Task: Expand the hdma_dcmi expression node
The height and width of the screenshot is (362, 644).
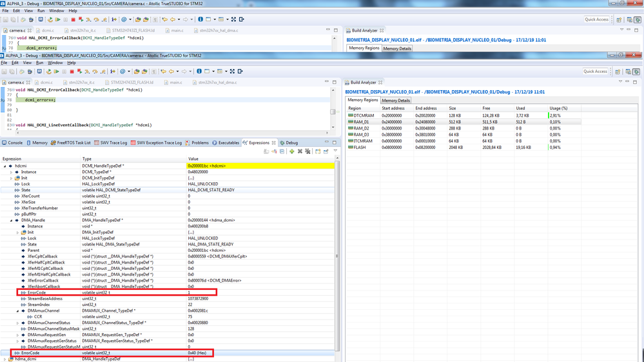Action: pyautogui.click(x=5, y=359)
